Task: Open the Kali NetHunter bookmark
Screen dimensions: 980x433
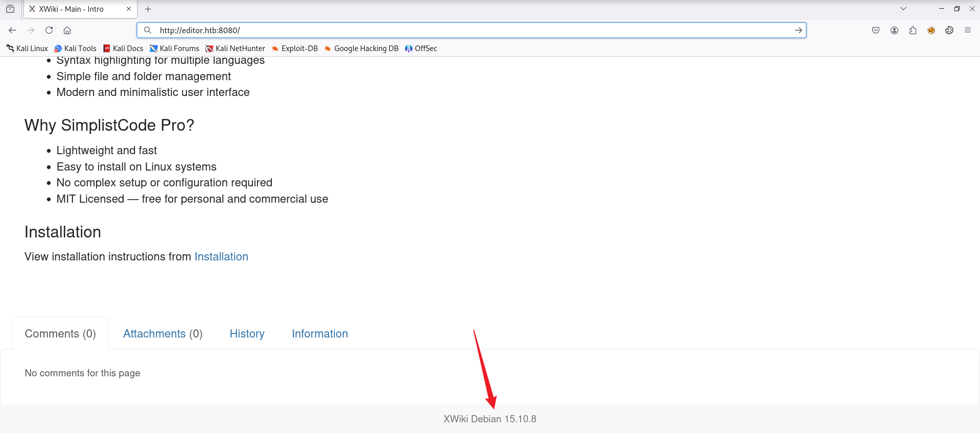Action: [235, 49]
